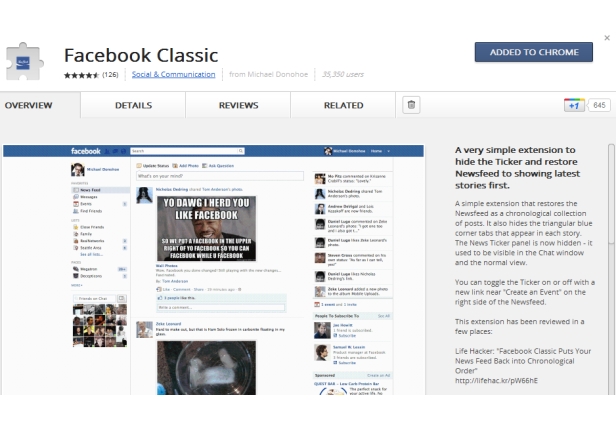
Task: Switch to the Details tab
Action: point(133,105)
